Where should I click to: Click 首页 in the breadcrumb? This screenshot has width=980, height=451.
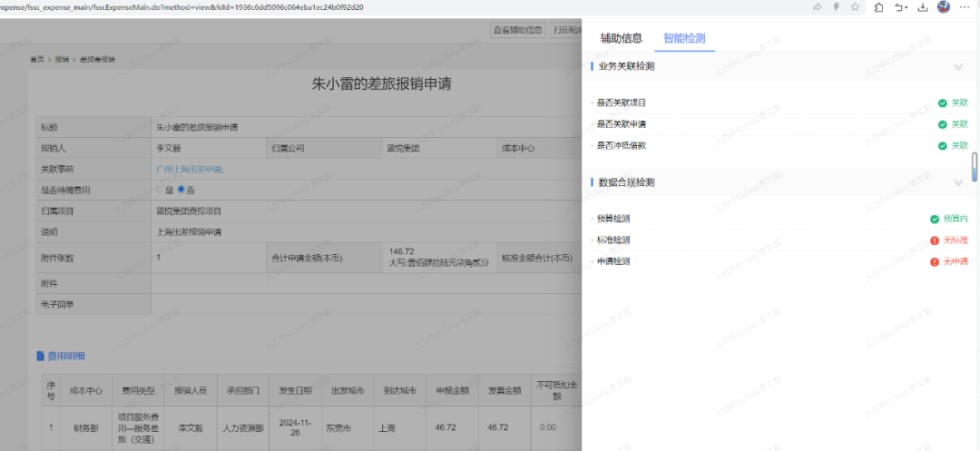[x=37, y=60]
